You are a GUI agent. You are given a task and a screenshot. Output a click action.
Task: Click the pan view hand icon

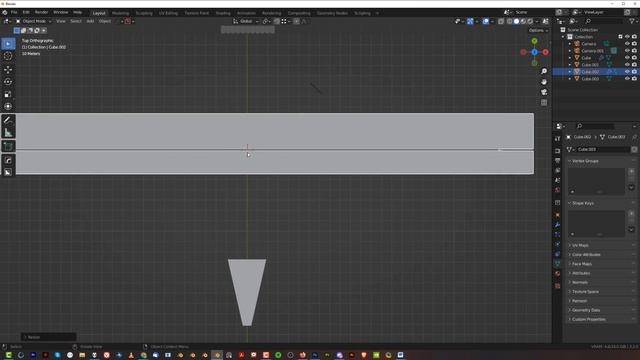click(x=544, y=82)
